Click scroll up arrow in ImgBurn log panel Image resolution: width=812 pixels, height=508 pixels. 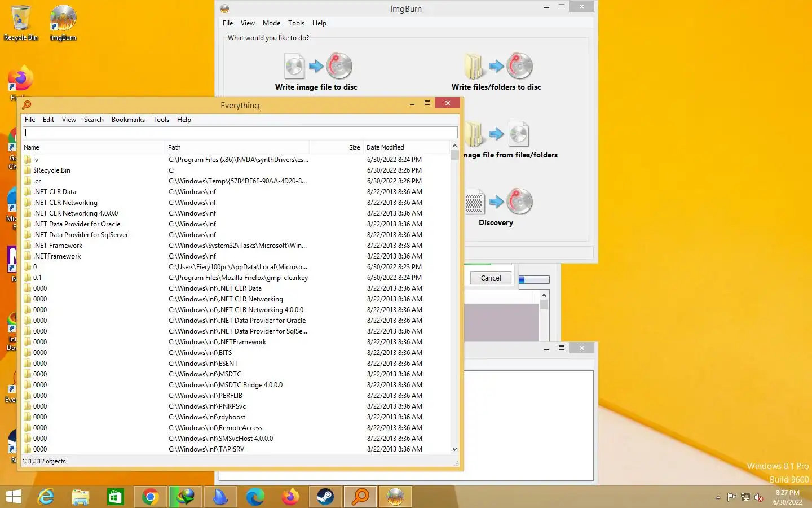(544, 295)
